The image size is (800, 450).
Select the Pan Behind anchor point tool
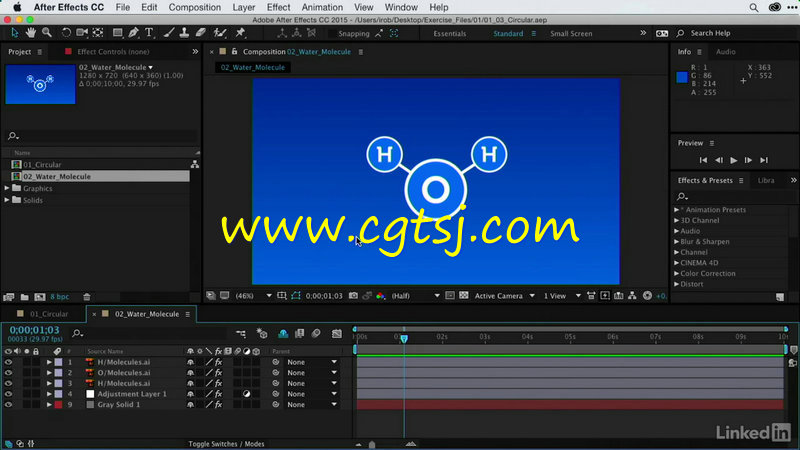(x=98, y=33)
